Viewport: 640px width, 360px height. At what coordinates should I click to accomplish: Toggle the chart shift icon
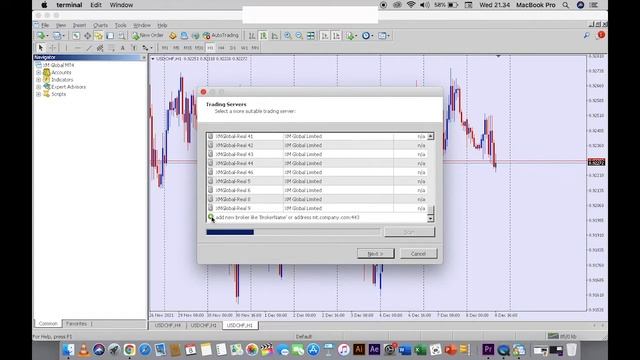(x=336, y=36)
